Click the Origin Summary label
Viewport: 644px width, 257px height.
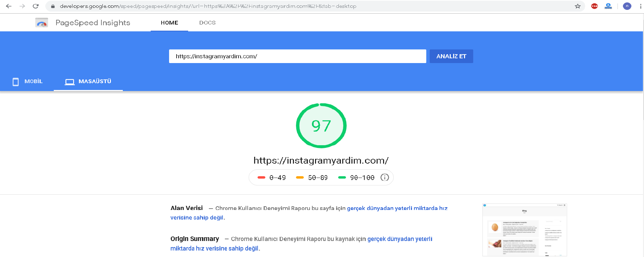pyautogui.click(x=195, y=239)
